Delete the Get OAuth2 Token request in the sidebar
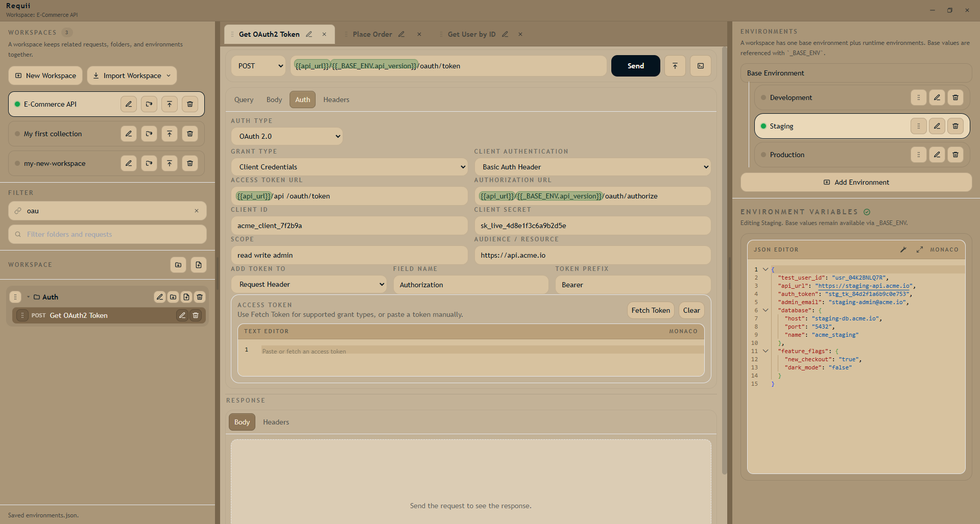This screenshot has width=980, height=524. pyautogui.click(x=196, y=315)
